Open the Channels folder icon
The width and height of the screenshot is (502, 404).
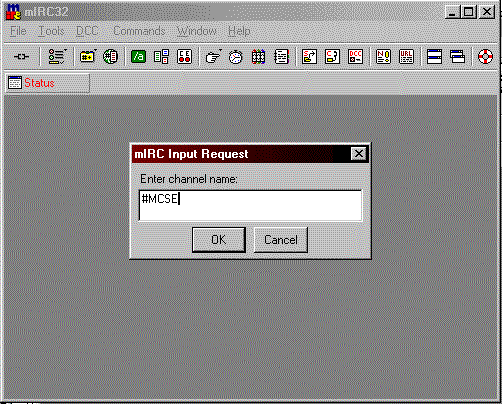tap(88, 57)
